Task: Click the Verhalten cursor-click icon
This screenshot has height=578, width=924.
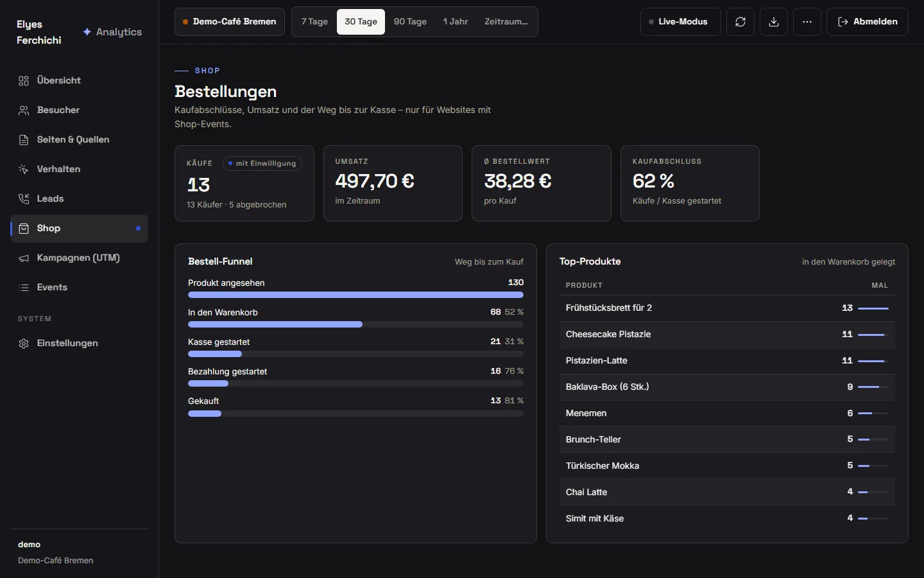Action: click(24, 170)
